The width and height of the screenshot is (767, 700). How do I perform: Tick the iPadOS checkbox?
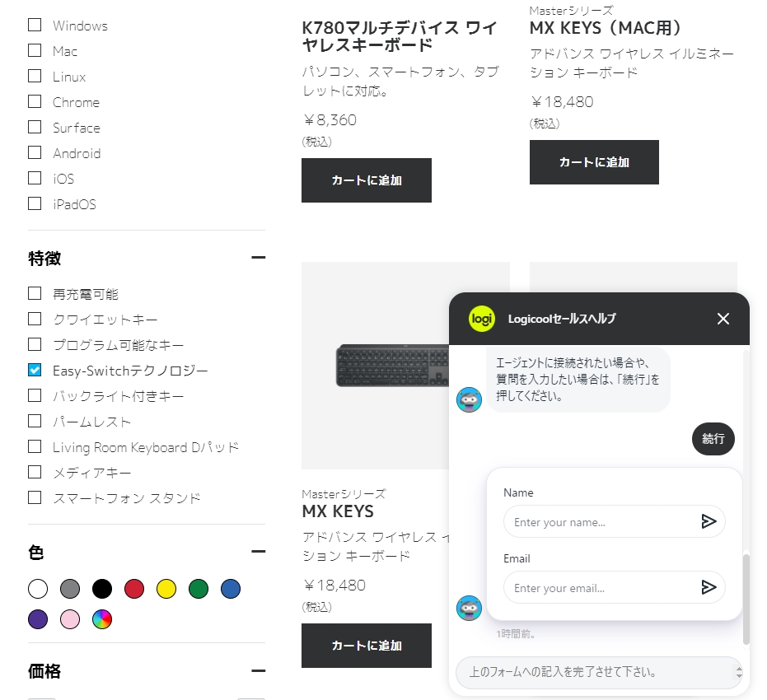35,203
